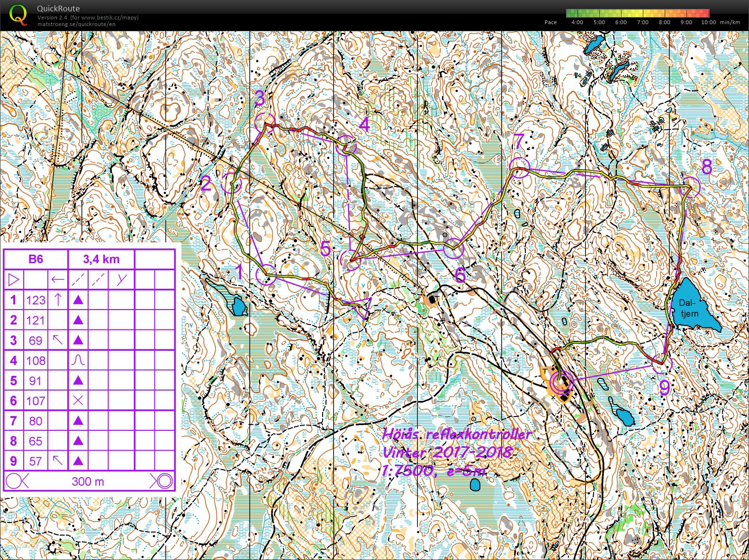Click the B6 course name cell
749x560 pixels.
pyautogui.click(x=36, y=259)
